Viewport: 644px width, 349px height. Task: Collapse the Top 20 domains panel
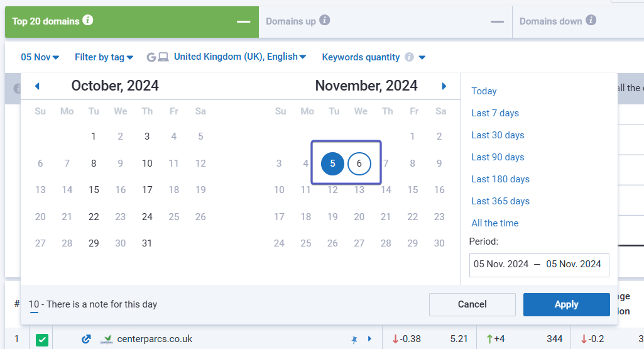(243, 21)
